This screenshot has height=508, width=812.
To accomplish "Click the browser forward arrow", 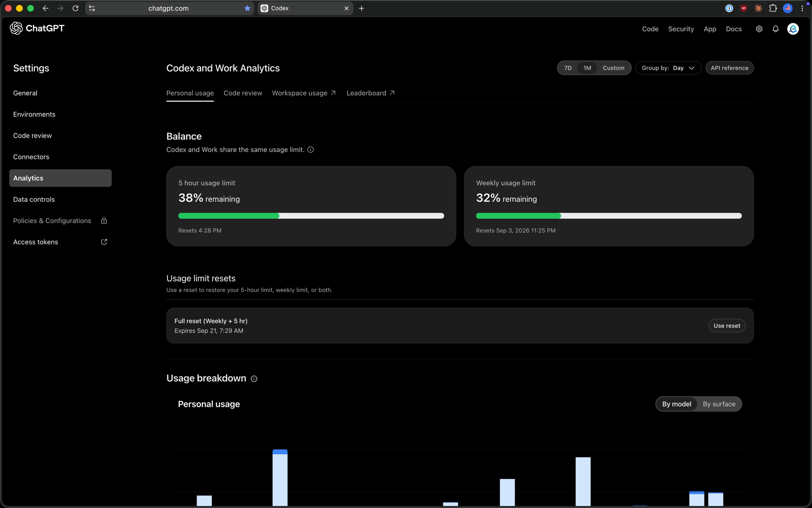I will (60, 8).
